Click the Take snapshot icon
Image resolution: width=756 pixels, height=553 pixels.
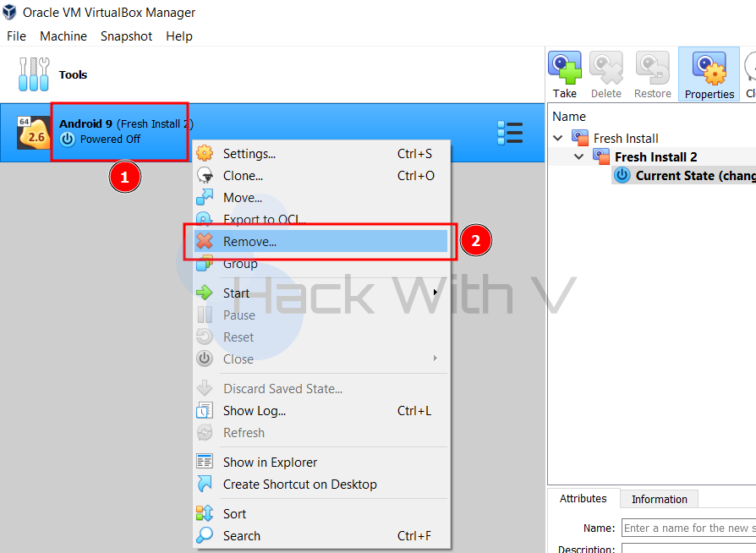coord(565,68)
